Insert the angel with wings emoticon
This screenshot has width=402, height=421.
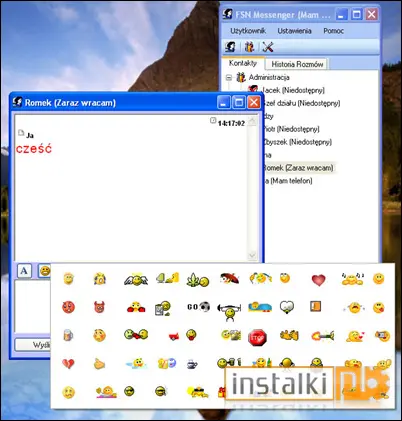coord(136,279)
